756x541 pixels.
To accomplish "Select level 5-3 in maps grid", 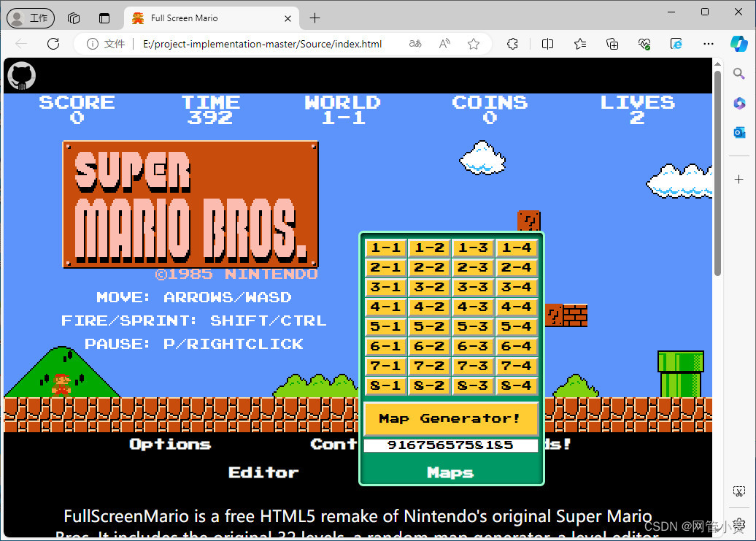I will tap(473, 326).
